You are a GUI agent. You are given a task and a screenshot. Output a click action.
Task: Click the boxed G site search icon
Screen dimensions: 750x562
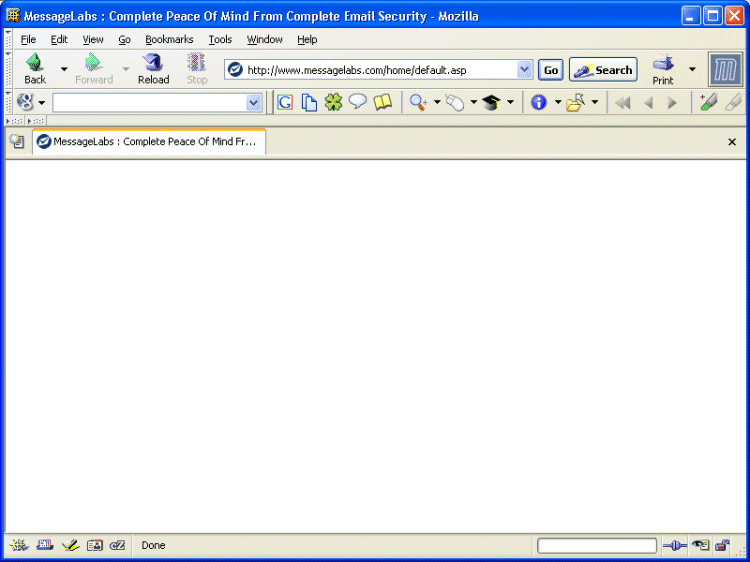[x=285, y=102]
